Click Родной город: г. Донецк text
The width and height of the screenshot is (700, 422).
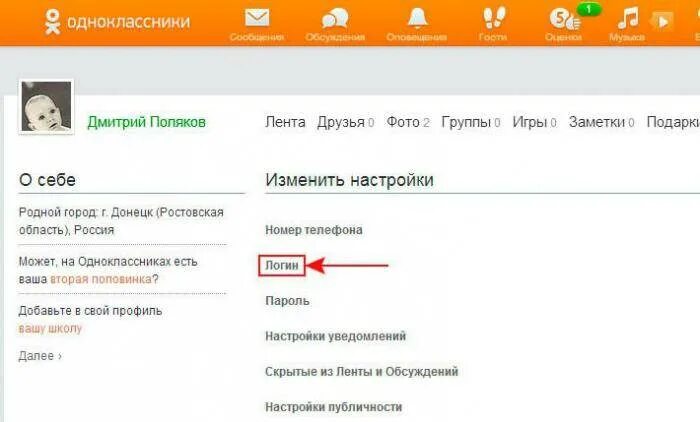click(121, 221)
